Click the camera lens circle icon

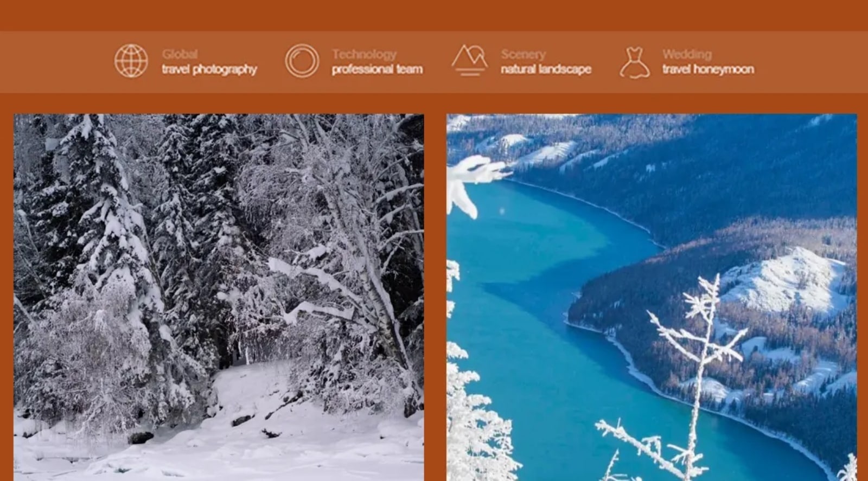click(302, 61)
